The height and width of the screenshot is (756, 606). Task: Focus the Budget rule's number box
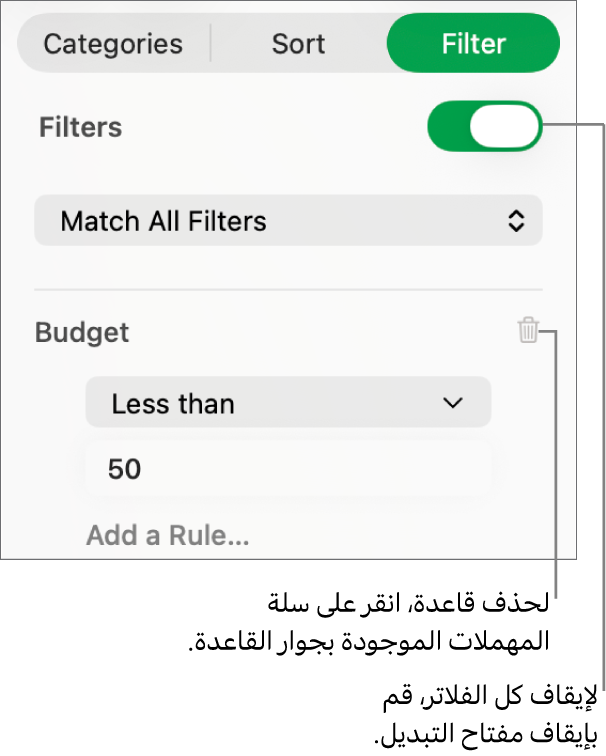point(288,469)
